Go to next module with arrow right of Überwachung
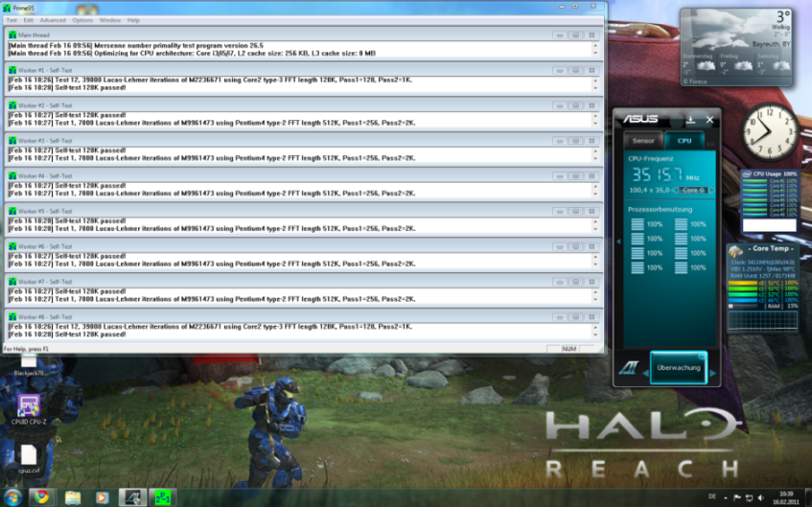 (712, 373)
